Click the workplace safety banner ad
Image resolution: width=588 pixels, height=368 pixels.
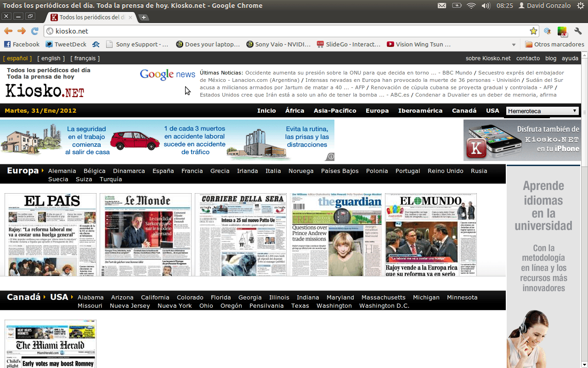(x=167, y=140)
